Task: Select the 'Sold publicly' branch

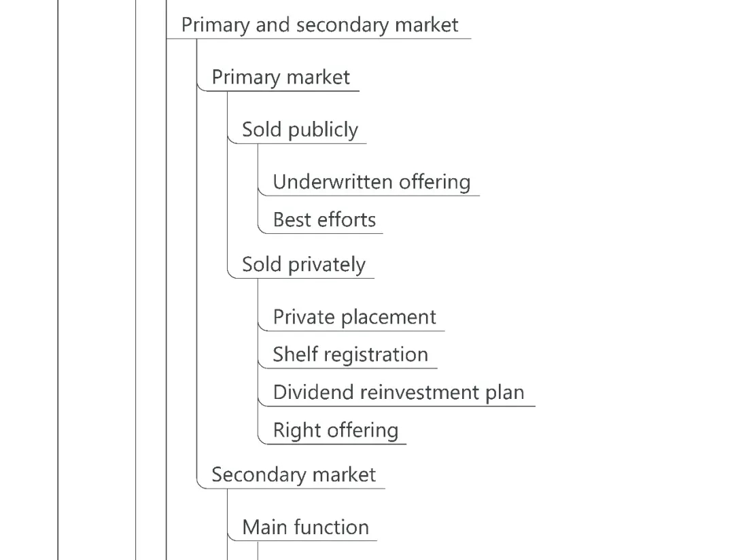Action: pos(300,129)
